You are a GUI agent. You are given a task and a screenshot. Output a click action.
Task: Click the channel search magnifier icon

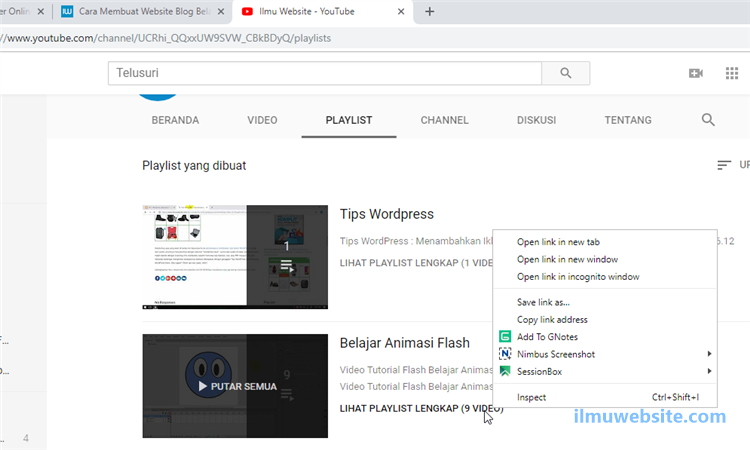(708, 120)
